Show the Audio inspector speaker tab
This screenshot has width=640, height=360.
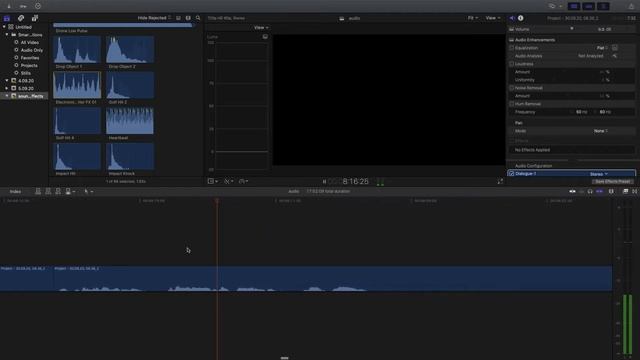pos(512,18)
